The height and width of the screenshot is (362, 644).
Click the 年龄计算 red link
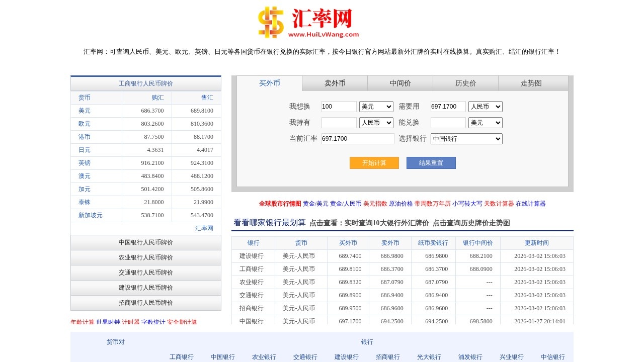click(82, 322)
